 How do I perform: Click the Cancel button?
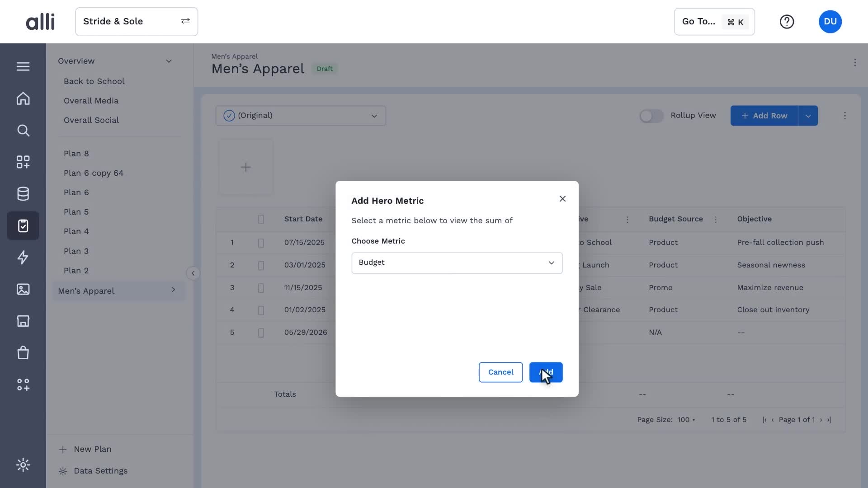click(500, 372)
